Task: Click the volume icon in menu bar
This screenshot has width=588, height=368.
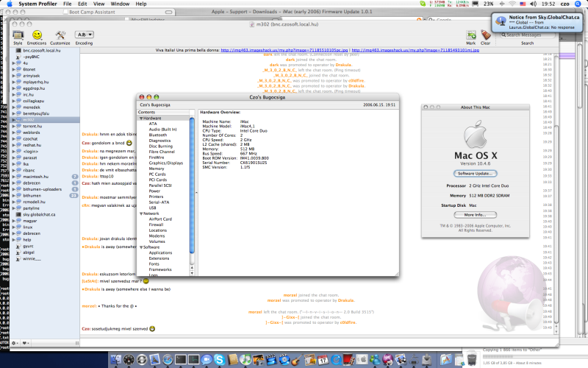Action: coord(534,4)
